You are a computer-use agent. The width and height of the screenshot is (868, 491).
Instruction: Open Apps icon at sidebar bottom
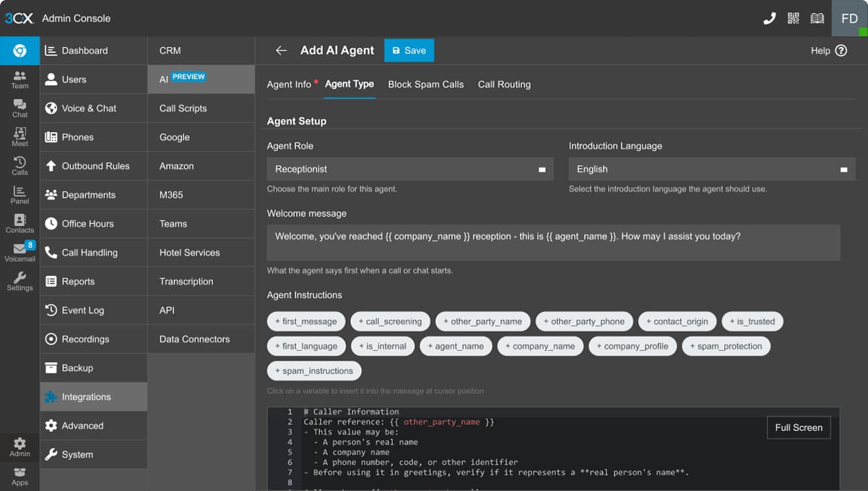click(19, 476)
